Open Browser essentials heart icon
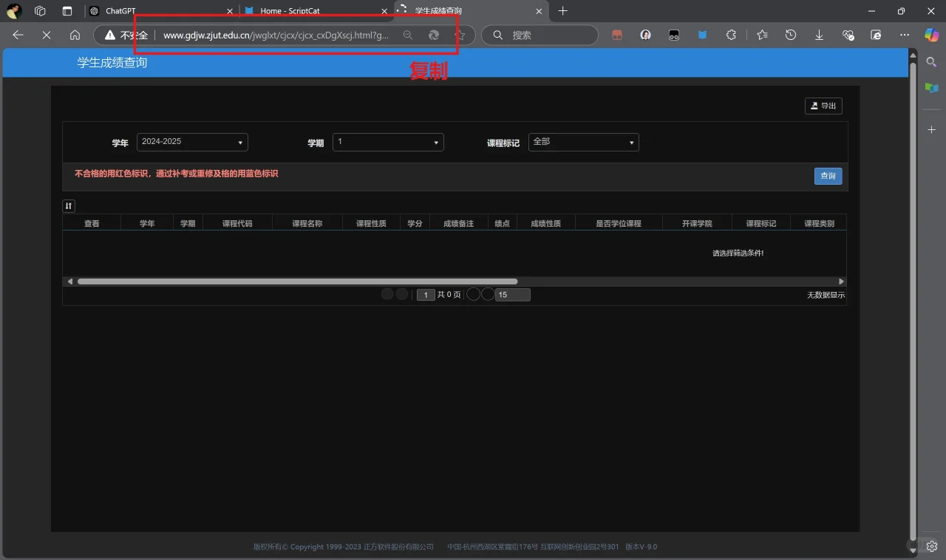946x560 pixels. (848, 35)
